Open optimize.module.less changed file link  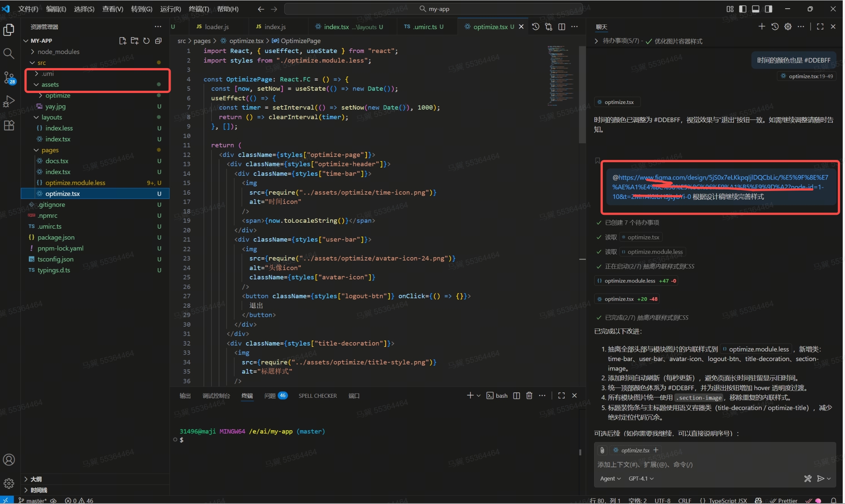coord(630,281)
